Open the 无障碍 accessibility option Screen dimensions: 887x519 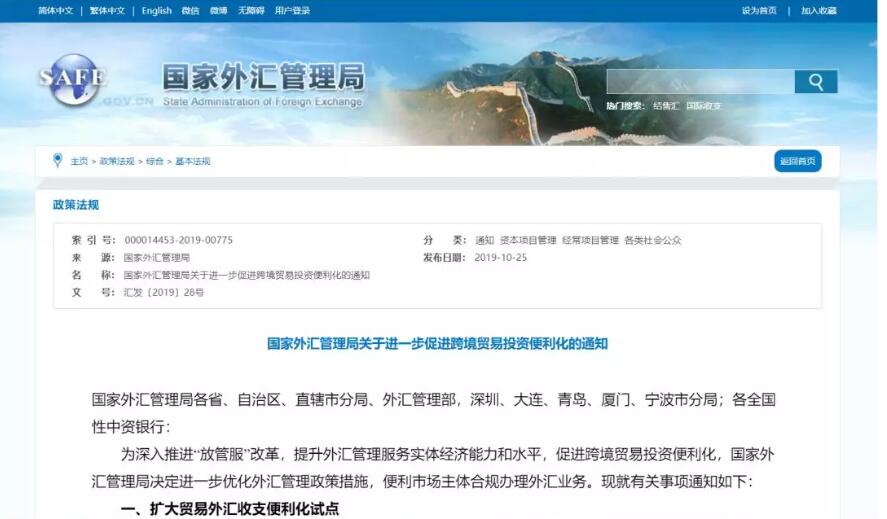251,10
